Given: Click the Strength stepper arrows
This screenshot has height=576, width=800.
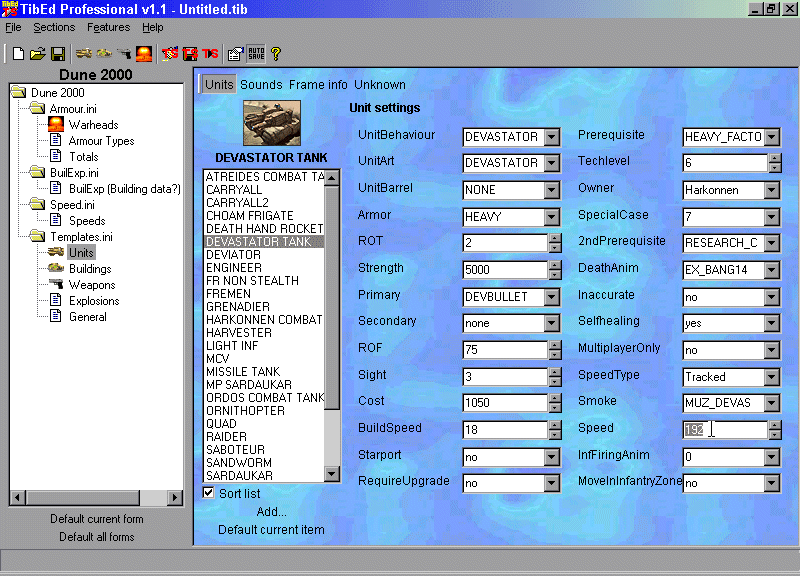Looking at the screenshot, I should pos(555,270).
